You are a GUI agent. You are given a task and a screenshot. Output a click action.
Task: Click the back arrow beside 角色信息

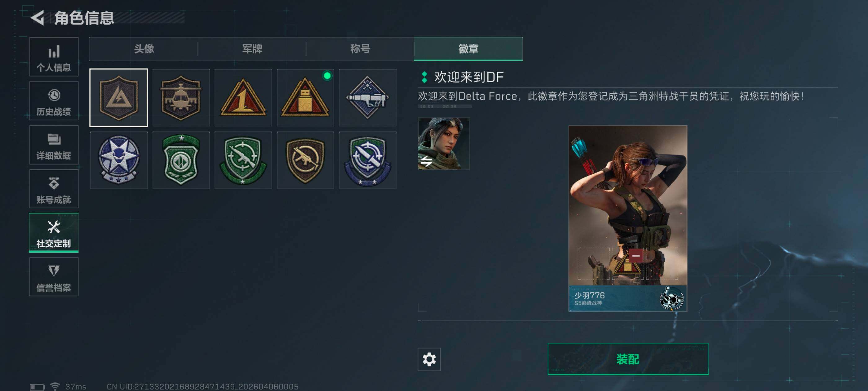pos(38,18)
